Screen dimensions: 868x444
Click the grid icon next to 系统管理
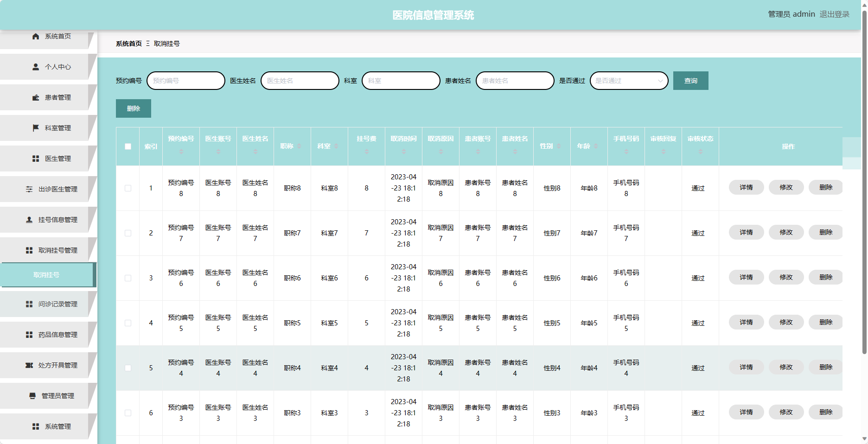point(36,426)
